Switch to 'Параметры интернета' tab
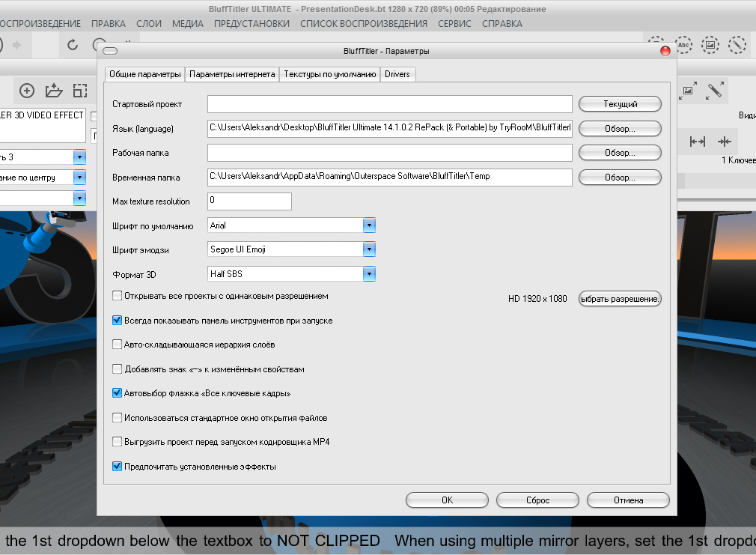 click(x=232, y=74)
